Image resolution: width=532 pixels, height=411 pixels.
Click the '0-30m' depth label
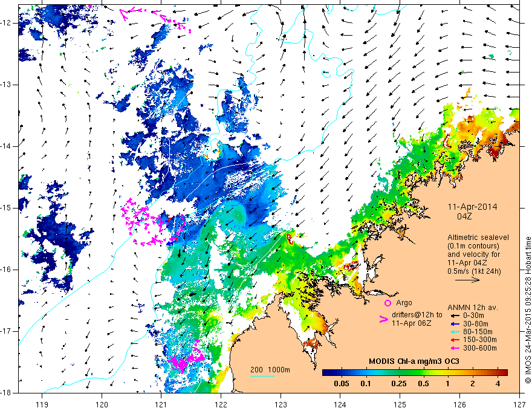pyautogui.click(x=473, y=316)
